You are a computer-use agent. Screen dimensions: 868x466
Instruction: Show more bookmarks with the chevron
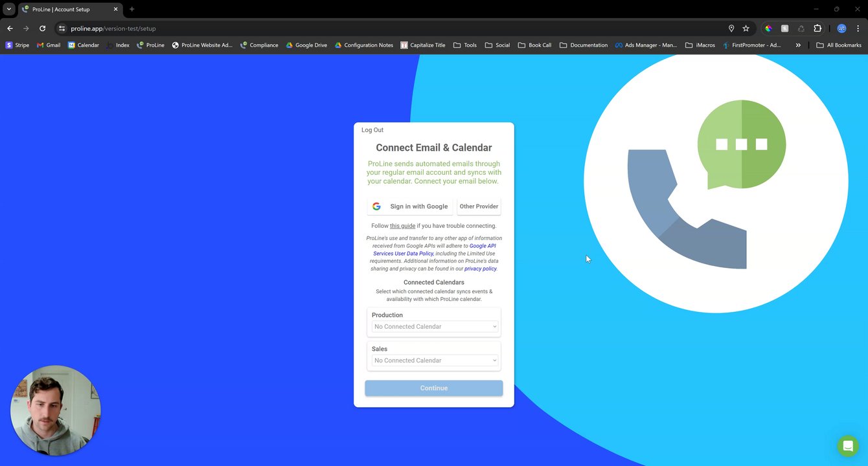798,45
